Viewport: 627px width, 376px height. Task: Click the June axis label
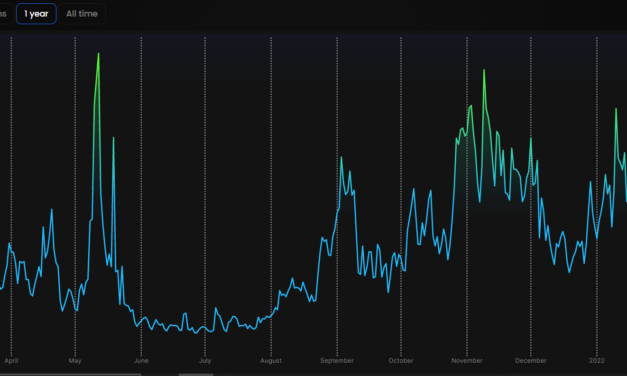click(x=141, y=360)
